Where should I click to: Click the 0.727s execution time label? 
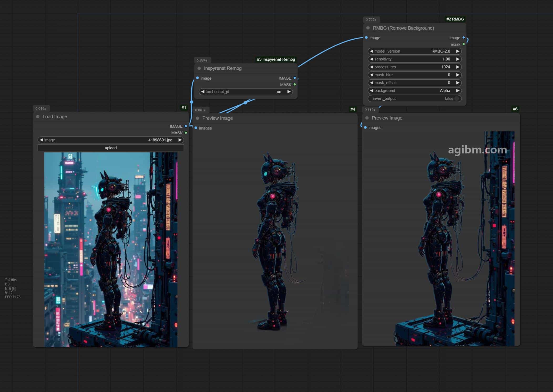tap(371, 20)
